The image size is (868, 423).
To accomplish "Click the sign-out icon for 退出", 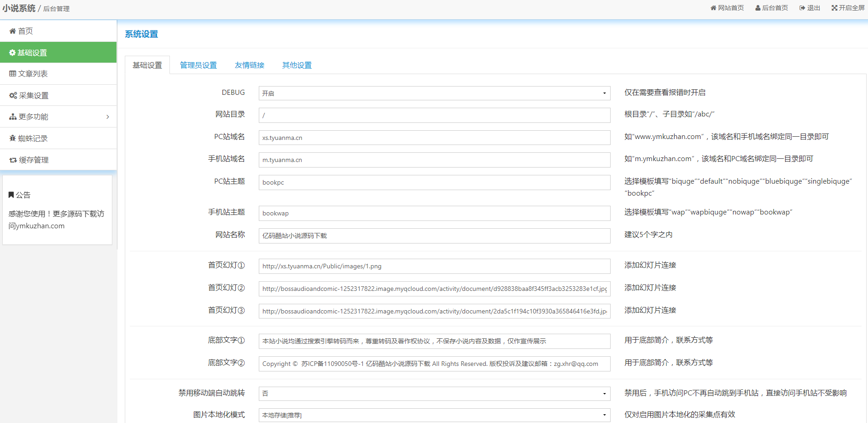I will tap(802, 8).
